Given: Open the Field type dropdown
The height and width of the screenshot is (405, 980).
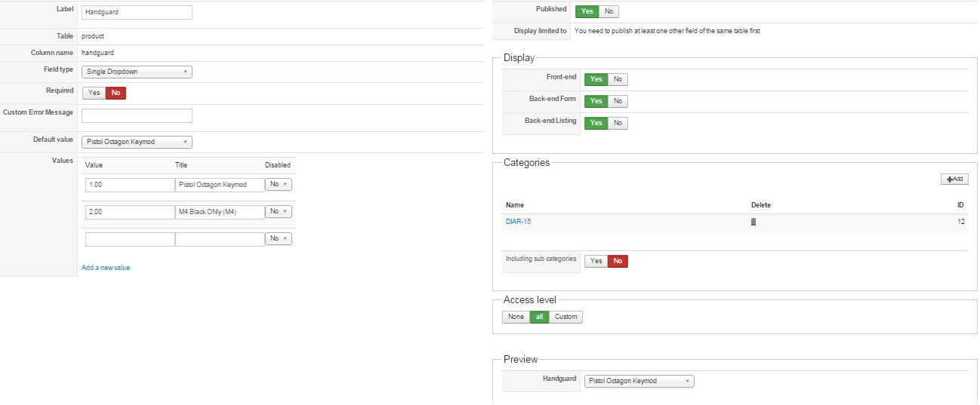Looking at the screenshot, I should [x=137, y=72].
